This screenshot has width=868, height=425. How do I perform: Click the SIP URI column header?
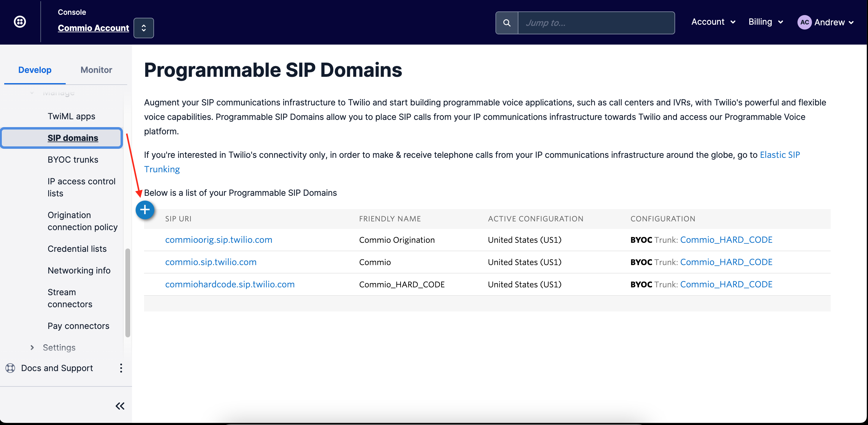pos(178,219)
